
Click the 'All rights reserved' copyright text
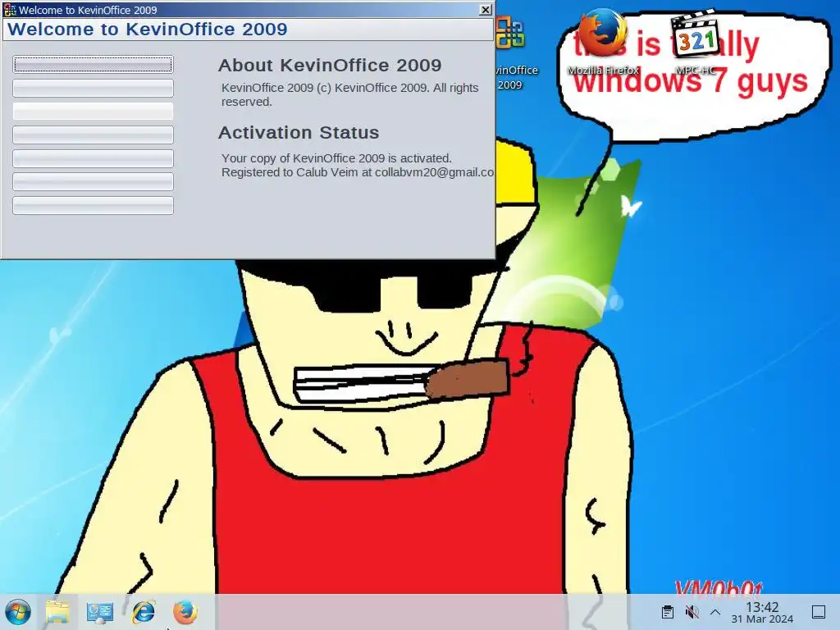coord(349,94)
